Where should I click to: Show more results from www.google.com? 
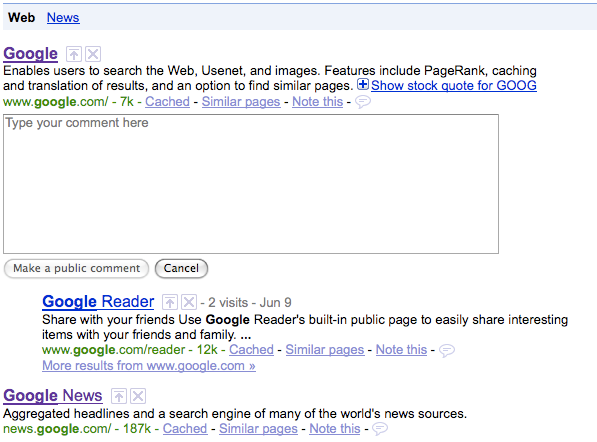[x=149, y=366]
